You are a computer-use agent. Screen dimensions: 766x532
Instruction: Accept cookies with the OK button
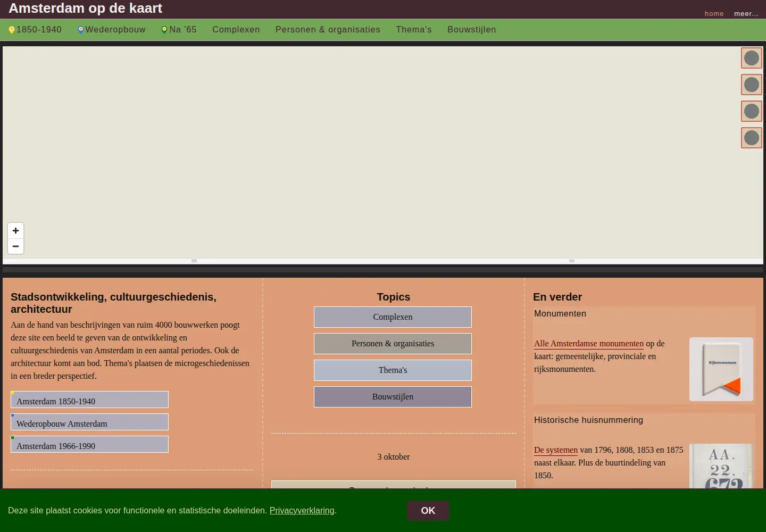click(428, 511)
